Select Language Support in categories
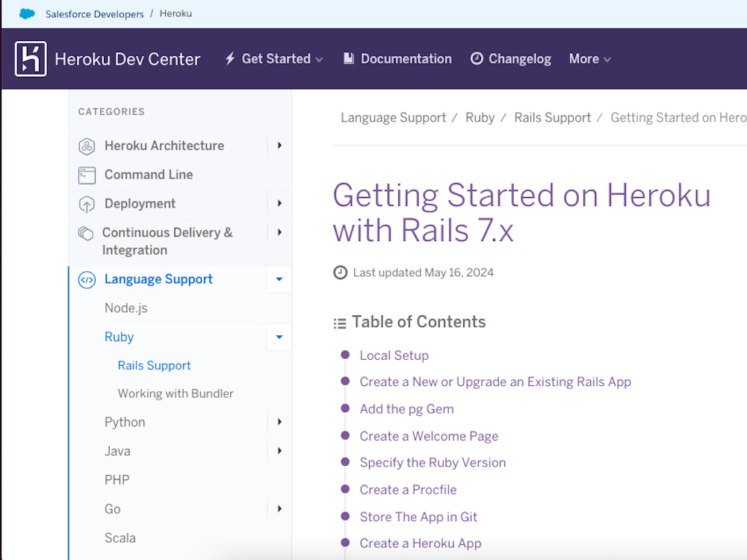 point(158,279)
